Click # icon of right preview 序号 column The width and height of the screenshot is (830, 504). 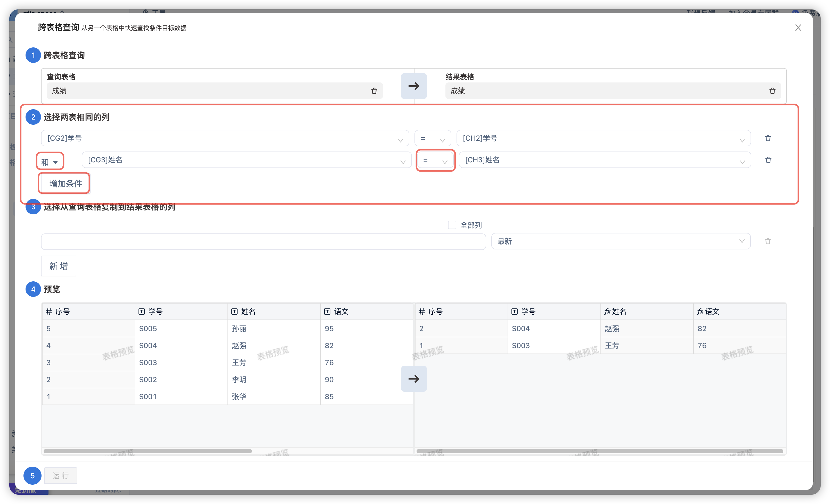tap(421, 312)
